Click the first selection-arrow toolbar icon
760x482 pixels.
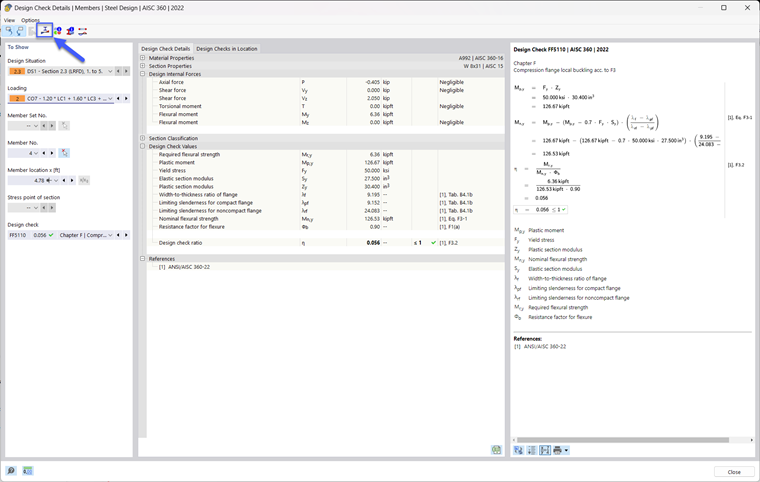pos(9,31)
